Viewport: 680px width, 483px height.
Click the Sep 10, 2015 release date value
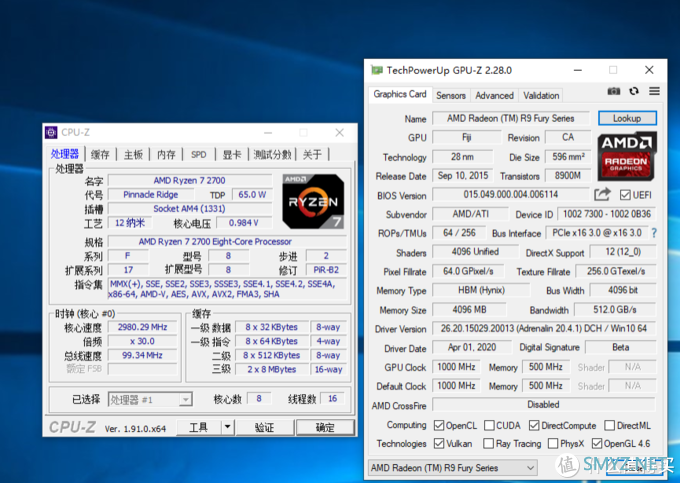(463, 176)
